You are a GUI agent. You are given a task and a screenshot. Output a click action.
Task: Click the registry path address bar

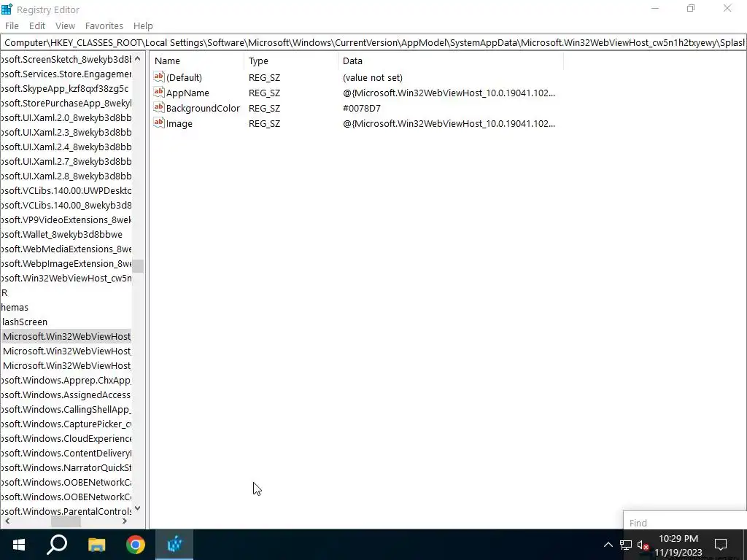pyautogui.click(x=373, y=42)
